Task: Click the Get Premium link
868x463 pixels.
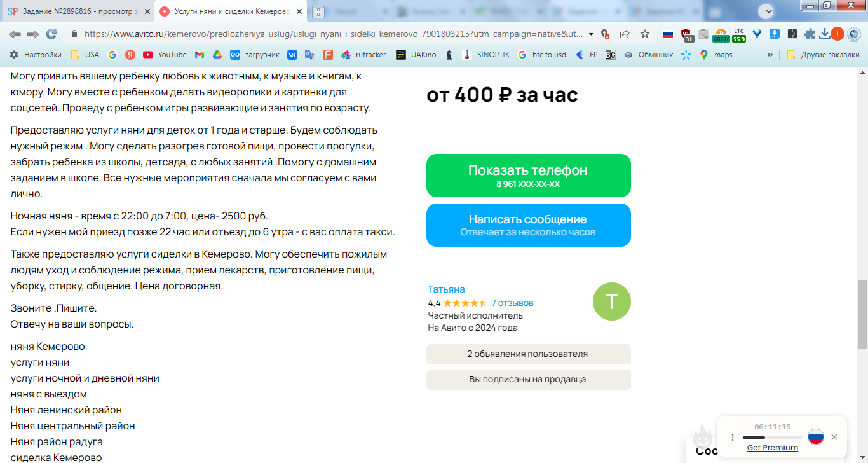Action: (773, 448)
